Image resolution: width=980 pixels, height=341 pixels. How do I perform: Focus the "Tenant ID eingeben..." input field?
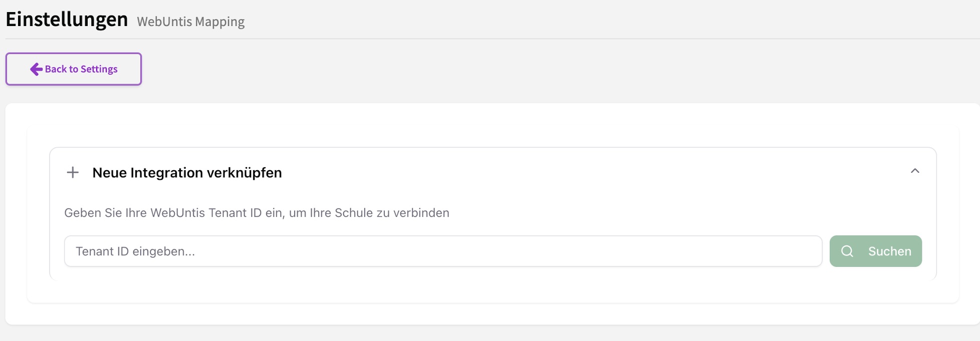pos(443,251)
